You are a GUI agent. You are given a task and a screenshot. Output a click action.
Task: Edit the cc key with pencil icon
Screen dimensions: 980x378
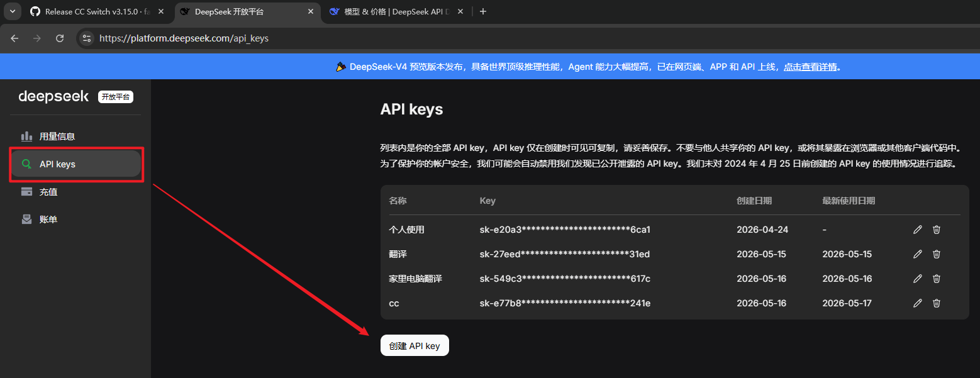pos(918,303)
